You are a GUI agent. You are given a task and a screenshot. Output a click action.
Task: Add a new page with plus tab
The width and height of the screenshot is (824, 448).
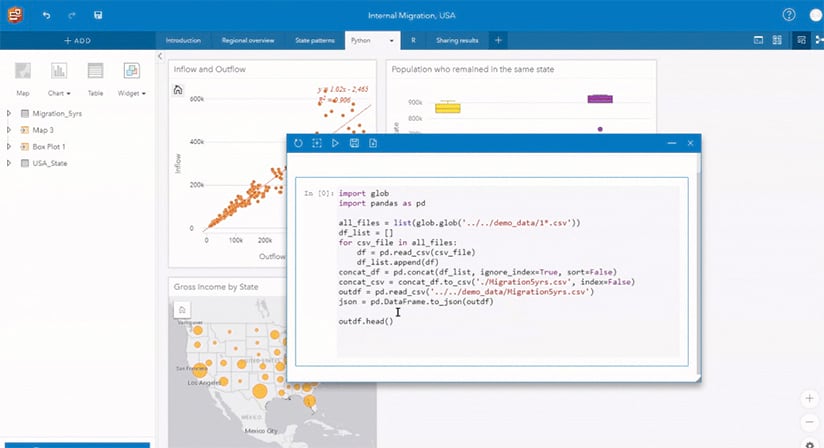498,40
